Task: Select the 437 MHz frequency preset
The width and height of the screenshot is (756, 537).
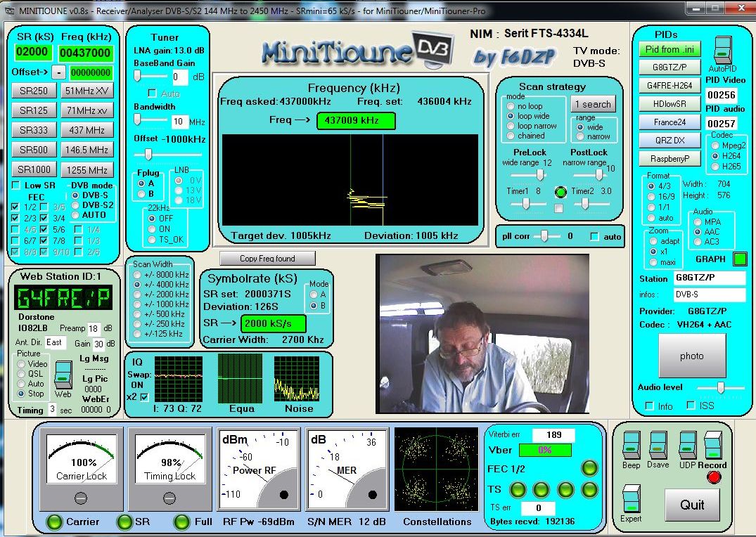Action: (x=87, y=130)
